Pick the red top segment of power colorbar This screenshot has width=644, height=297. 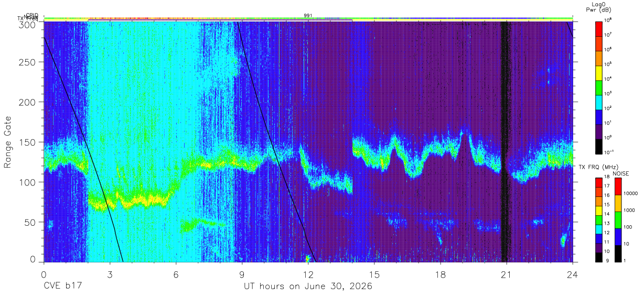click(599, 28)
